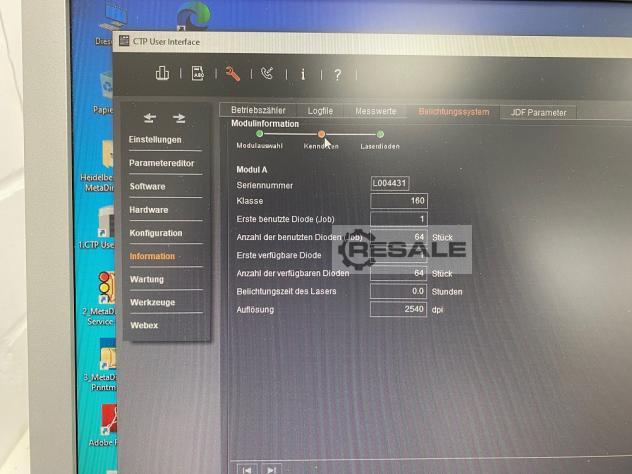This screenshot has height=474, width=632.
Task: Select the Modulauswahl step dot
Action: (260, 133)
